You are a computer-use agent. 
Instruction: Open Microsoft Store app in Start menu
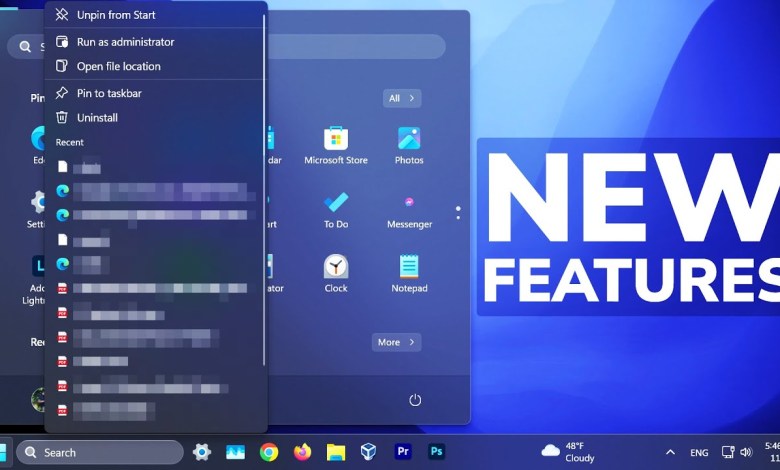[x=336, y=145]
